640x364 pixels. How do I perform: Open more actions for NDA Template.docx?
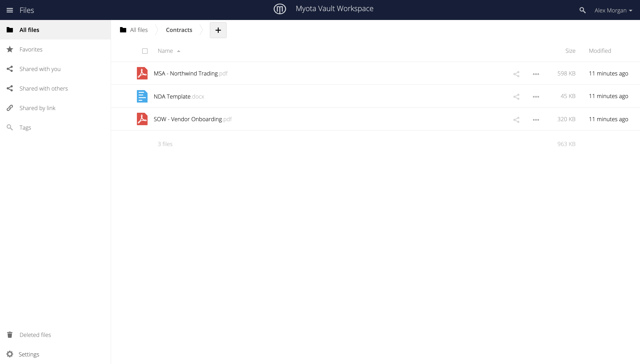536,97
